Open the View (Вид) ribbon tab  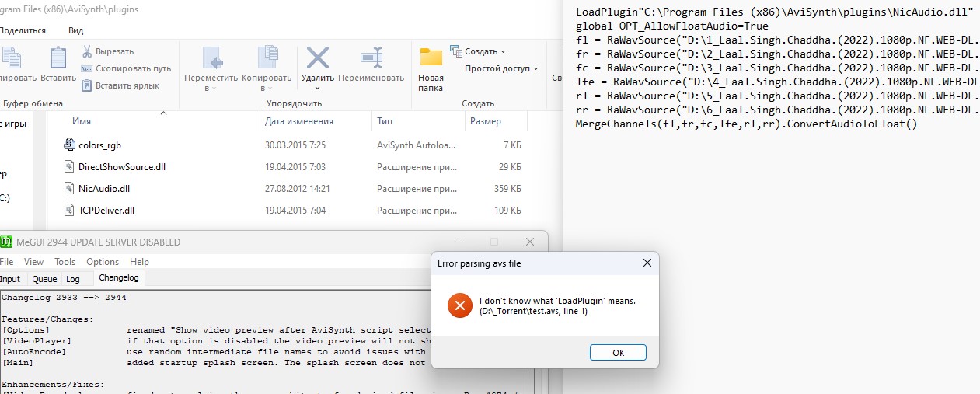pos(75,30)
